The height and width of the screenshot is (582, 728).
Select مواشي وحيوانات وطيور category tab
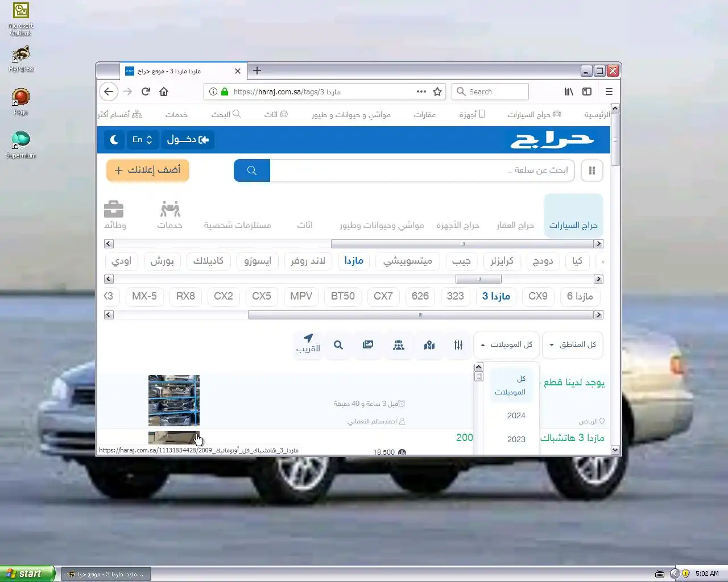[x=382, y=225]
